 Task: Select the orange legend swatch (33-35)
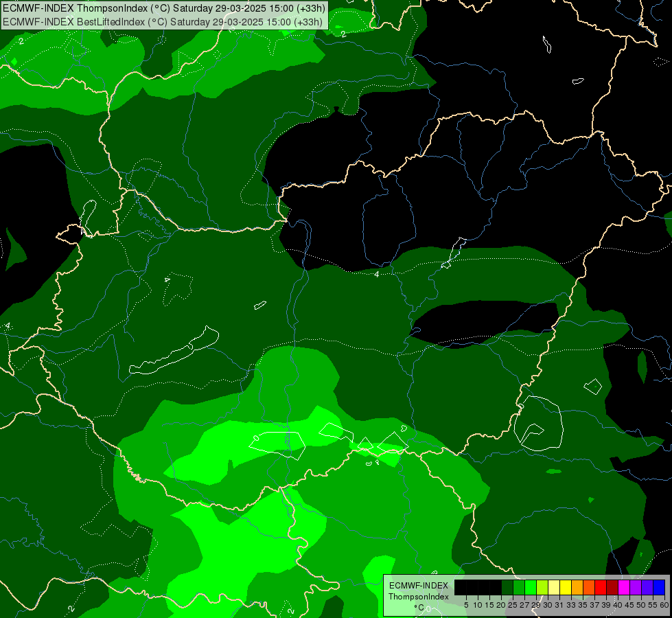pyautogui.click(x=577, y=587)
